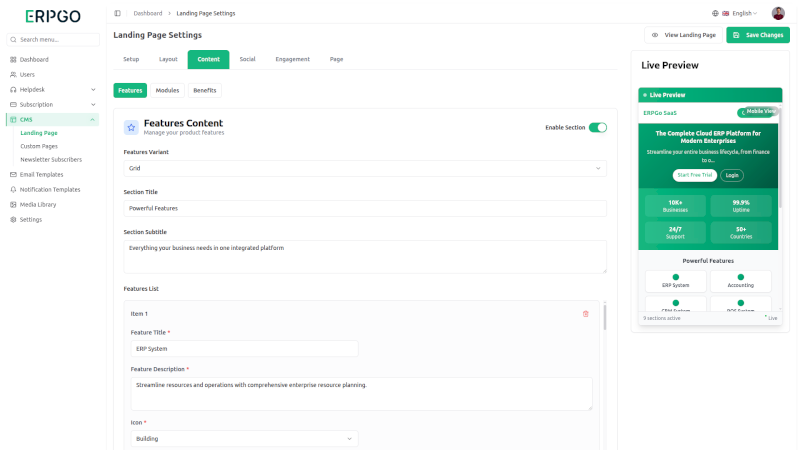Image resolution: width=800 pixels, height=450 pixels.
Task: Select the Benefits sub-tab
Action: 205,90
